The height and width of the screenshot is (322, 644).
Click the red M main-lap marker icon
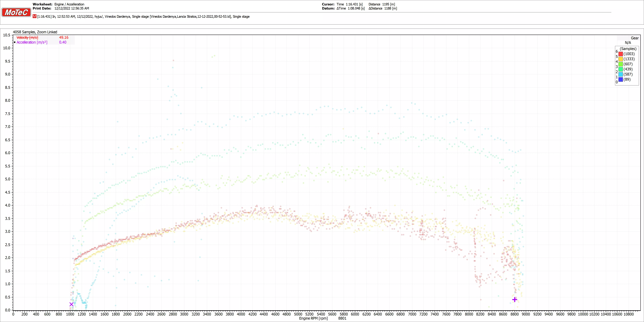(34, 16)
